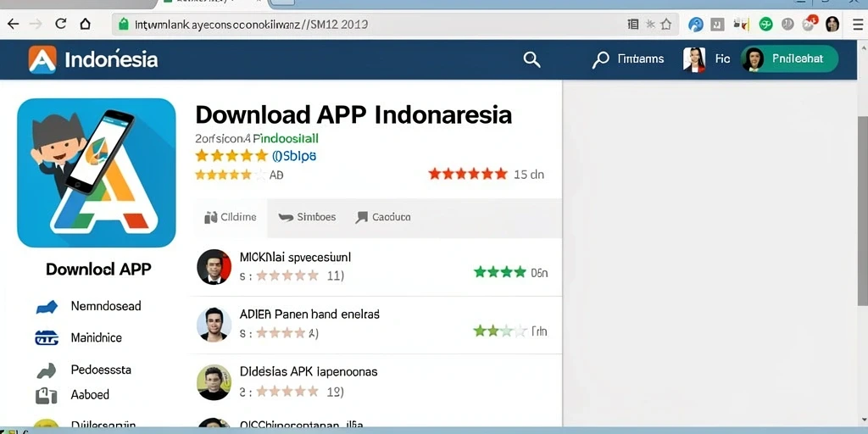Image resolution: width=868 pixels, height=434 pixels.
Task: Click the Download APP Indonaresia heading
Action: [353, 114]
